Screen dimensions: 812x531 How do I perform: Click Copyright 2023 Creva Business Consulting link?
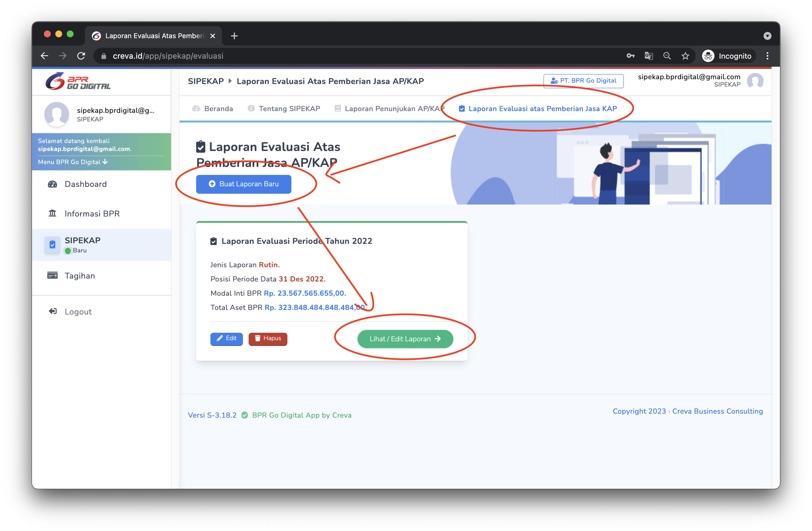(x=687, y=411)
